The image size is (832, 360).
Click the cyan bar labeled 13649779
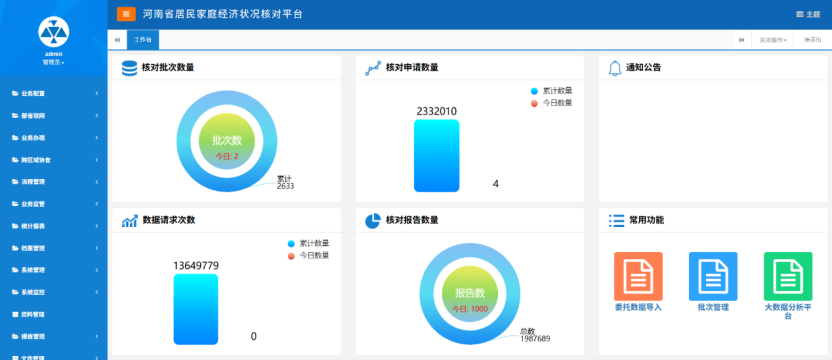point(196,309)
